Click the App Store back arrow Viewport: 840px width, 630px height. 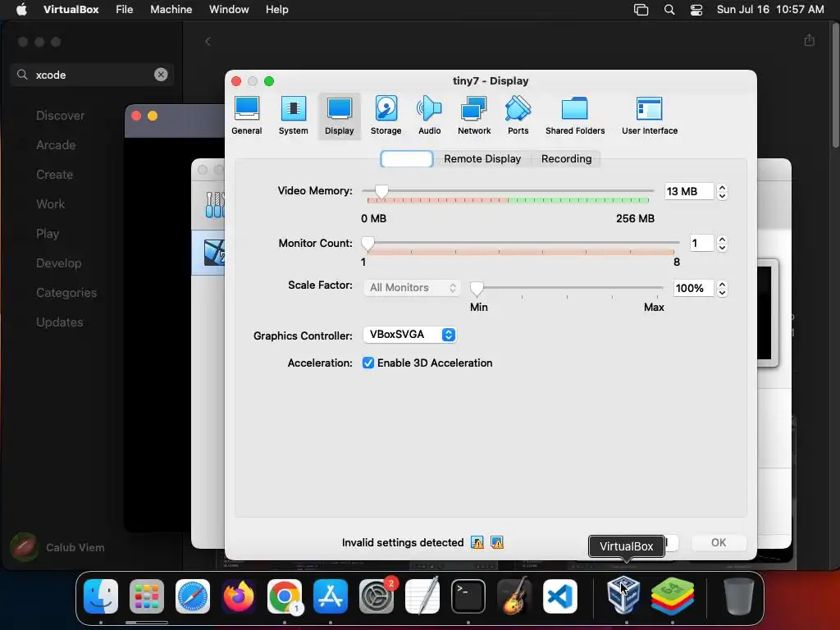tap(208, 41)
